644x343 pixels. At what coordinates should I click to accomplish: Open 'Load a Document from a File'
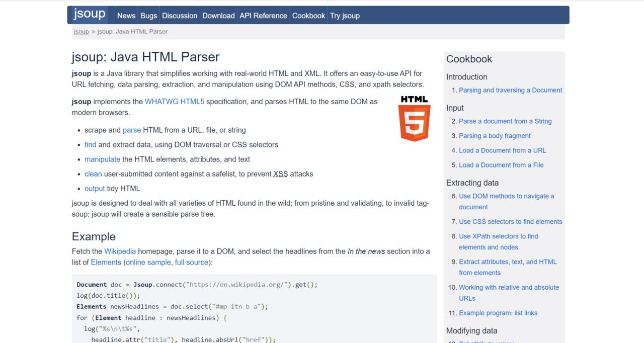(x=501, y=165)
